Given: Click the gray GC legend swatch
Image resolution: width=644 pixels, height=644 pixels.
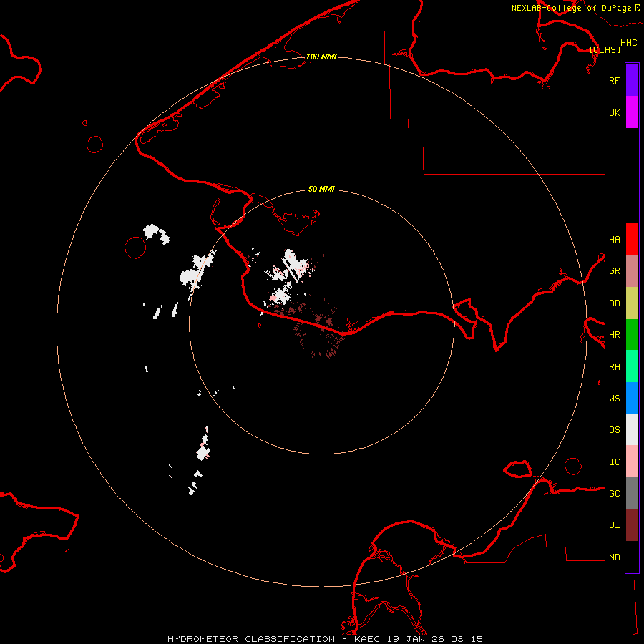Looking at the screenshot, I should coord(632,493).
